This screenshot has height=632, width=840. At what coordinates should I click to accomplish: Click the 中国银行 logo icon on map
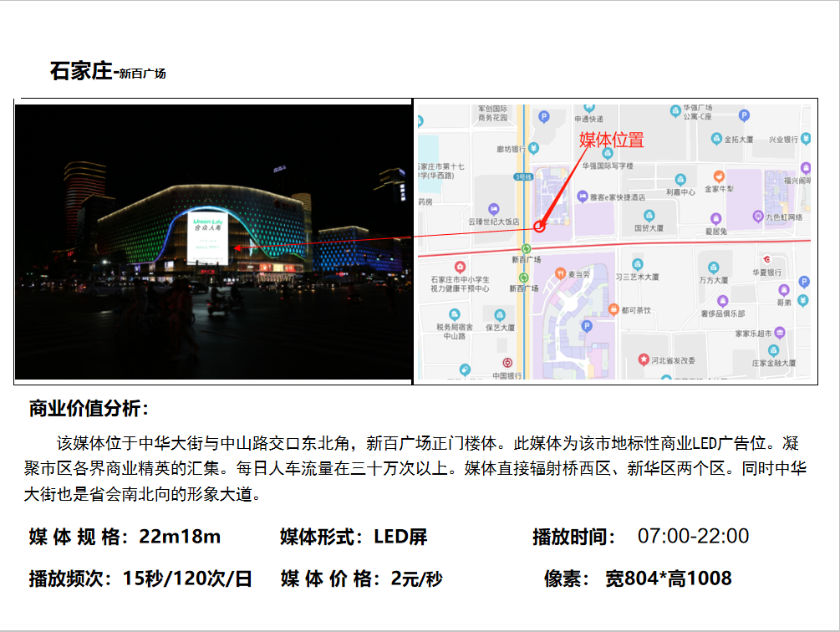507,363
